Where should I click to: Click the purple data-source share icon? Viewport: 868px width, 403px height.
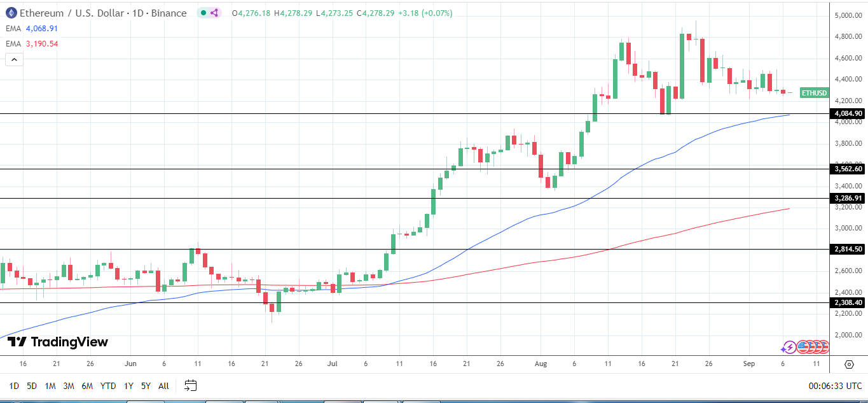[x=214, y=13]
